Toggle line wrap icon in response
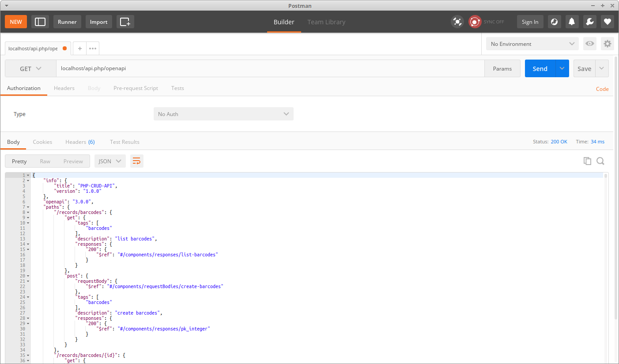This screenshot has width=619, height=364. [137, 161]
